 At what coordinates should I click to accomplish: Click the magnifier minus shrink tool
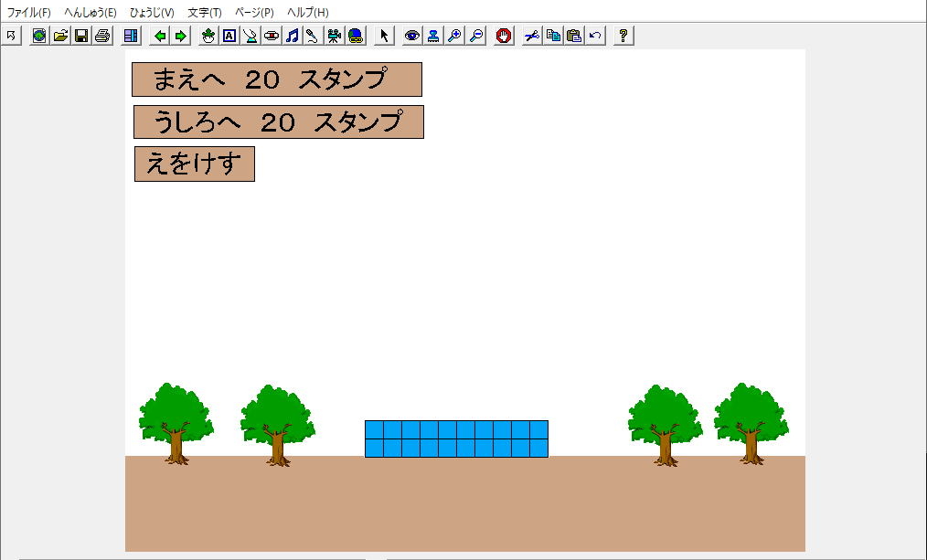476,36
